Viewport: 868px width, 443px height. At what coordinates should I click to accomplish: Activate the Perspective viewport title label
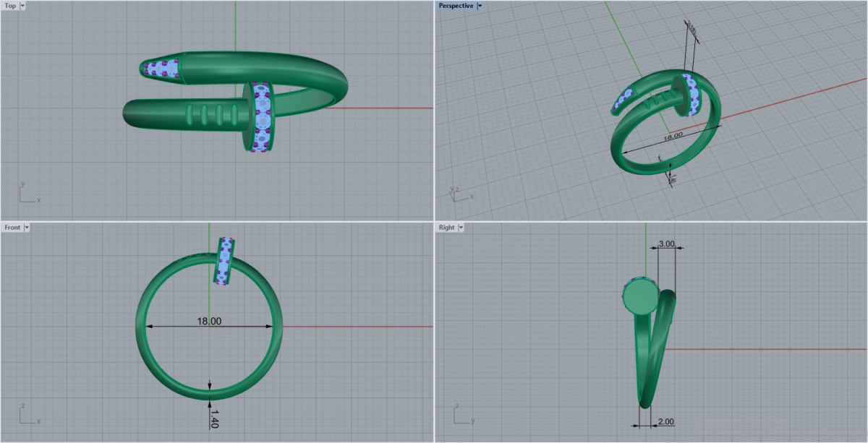coord(456,6)
